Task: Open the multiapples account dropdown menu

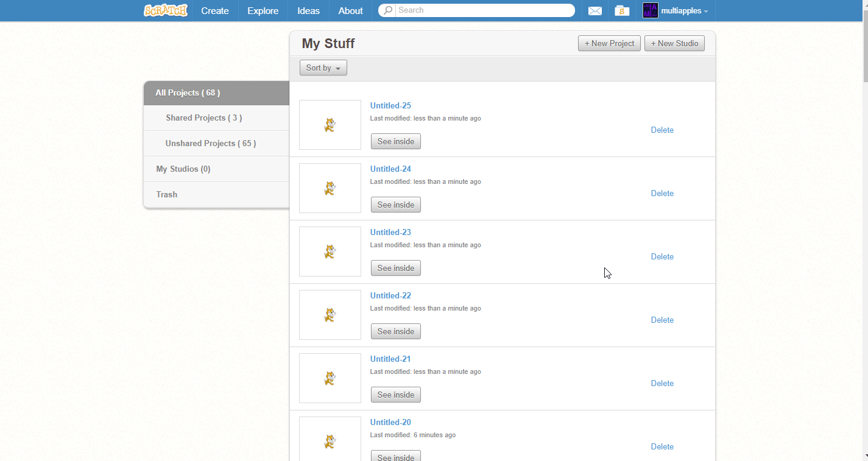Action: tap(685, 11)
